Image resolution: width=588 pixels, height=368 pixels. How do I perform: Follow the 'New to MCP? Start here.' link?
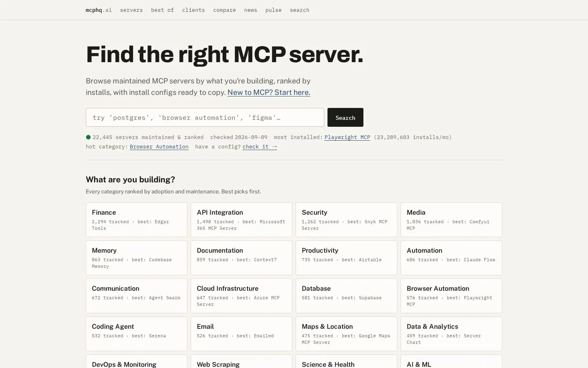pyautogui.click(x=269, y=92)
